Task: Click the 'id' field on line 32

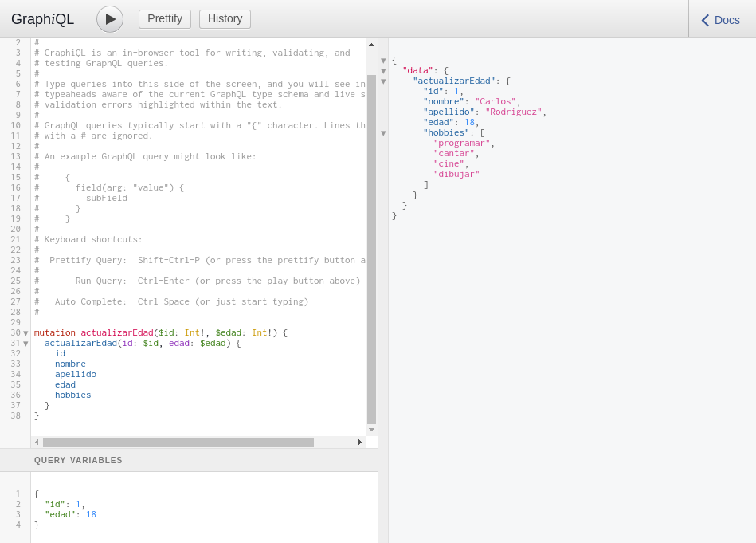Action: point(60,353)
